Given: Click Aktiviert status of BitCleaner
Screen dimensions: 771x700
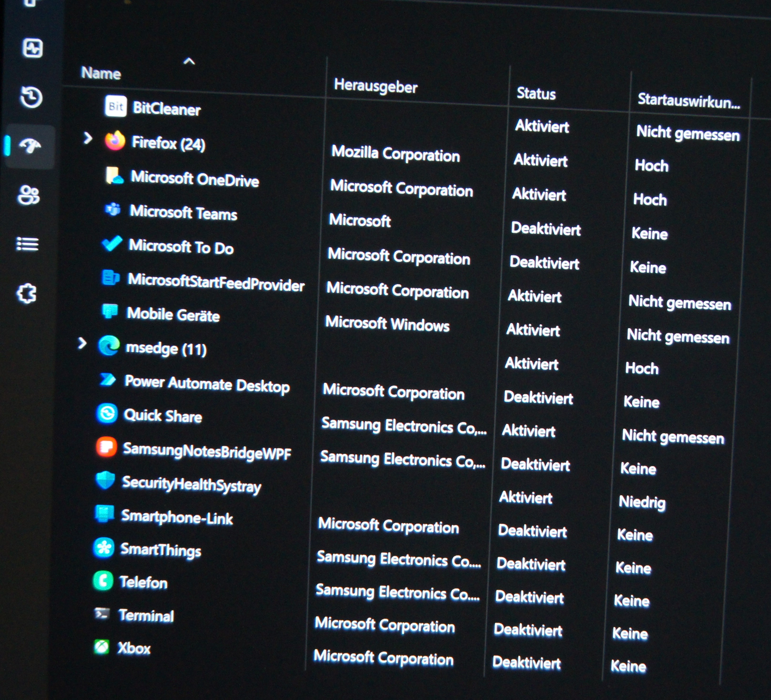Looking at the screenshot, I should click(542, 126).
